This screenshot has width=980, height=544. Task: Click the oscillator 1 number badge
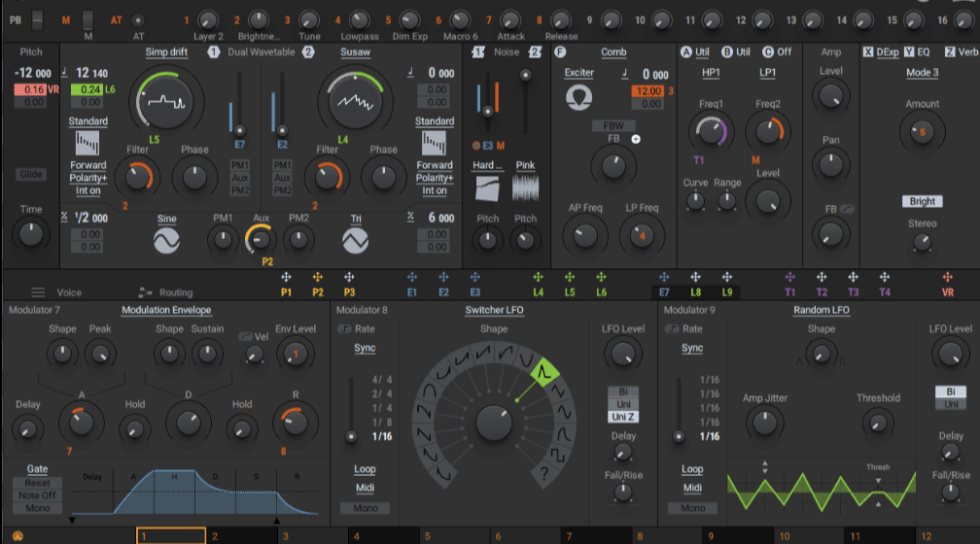[214, 51]
